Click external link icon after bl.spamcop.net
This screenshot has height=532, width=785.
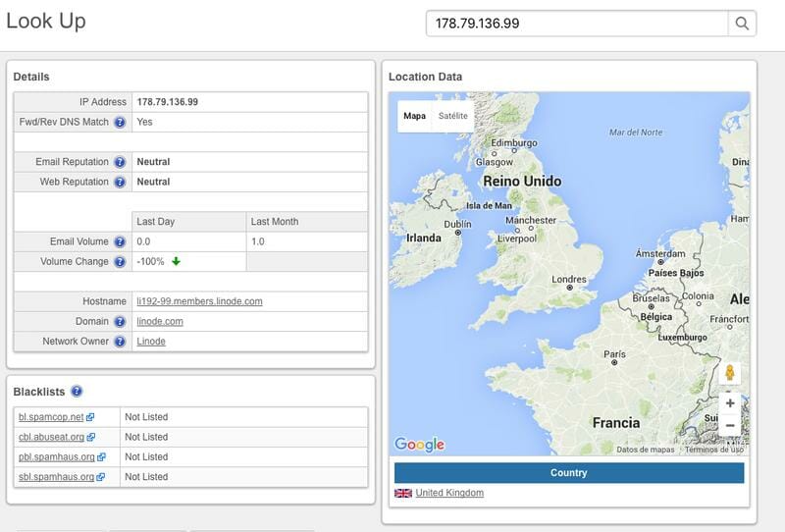(x=90, y=417)
